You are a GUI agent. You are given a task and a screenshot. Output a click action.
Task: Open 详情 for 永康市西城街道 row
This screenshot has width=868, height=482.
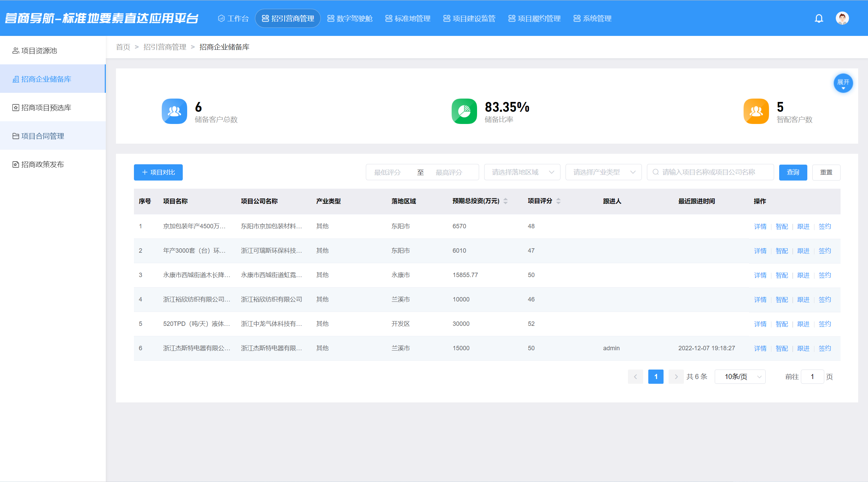760,275
